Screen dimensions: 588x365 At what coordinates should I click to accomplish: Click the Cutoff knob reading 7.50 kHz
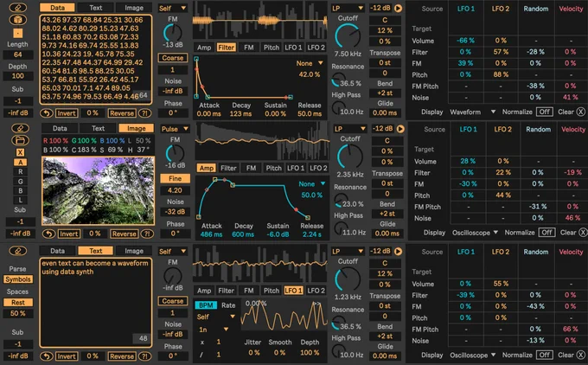pyautogui.click(x=348, y=36)
